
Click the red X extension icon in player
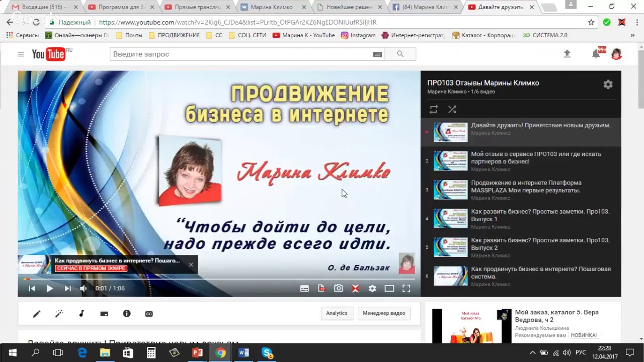[x=355, y=288]
